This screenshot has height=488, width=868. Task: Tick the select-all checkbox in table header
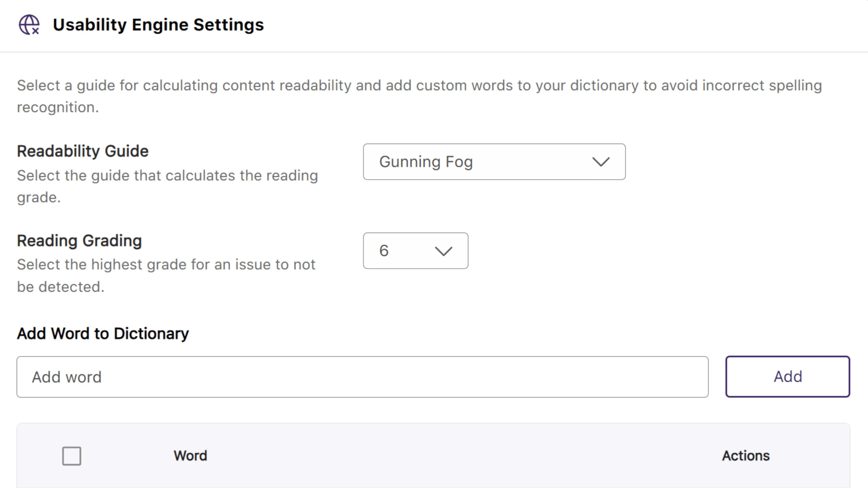72,456
